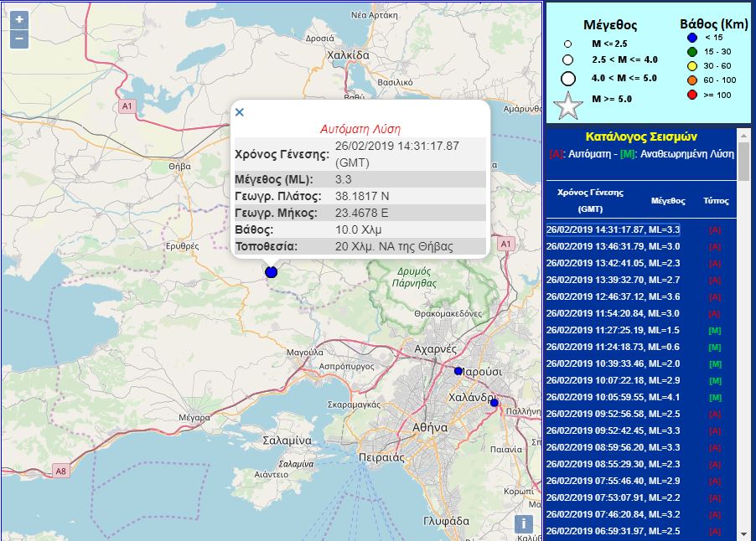This screenshot has height=541, width=756.
Task: Click the blue earthquake marker near Μαρούσι
Action: pos(458,371)
